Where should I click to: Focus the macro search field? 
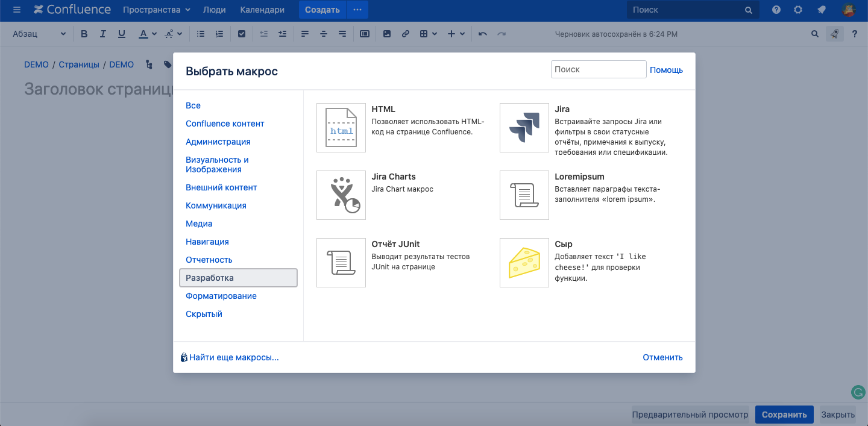[599, 69]
